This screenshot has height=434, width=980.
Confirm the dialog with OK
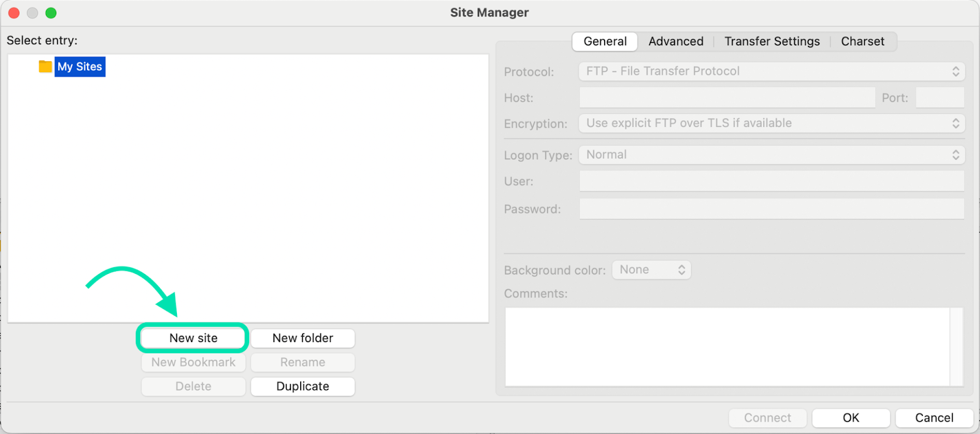851,417
